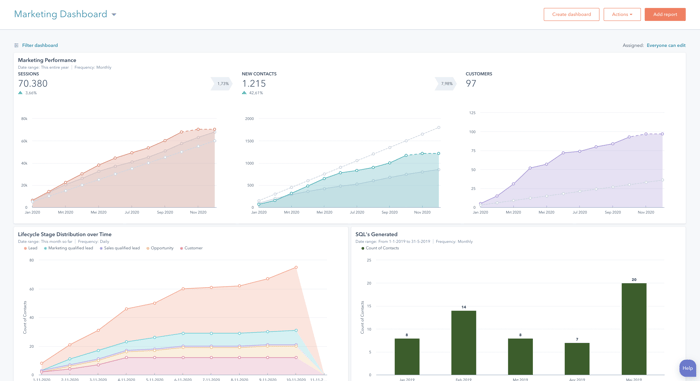The image size is (700, 381).
Task: Click the 97 customers total
Action: [471, 84]
